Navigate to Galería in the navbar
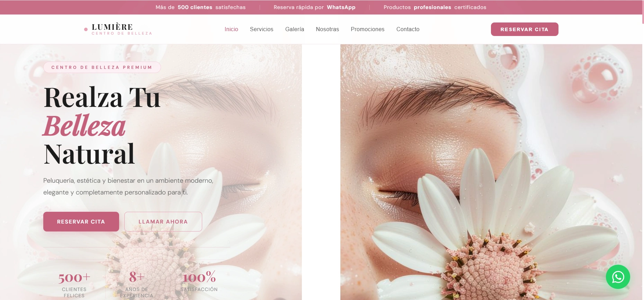 pyautogui.click(x=295, y=29)
